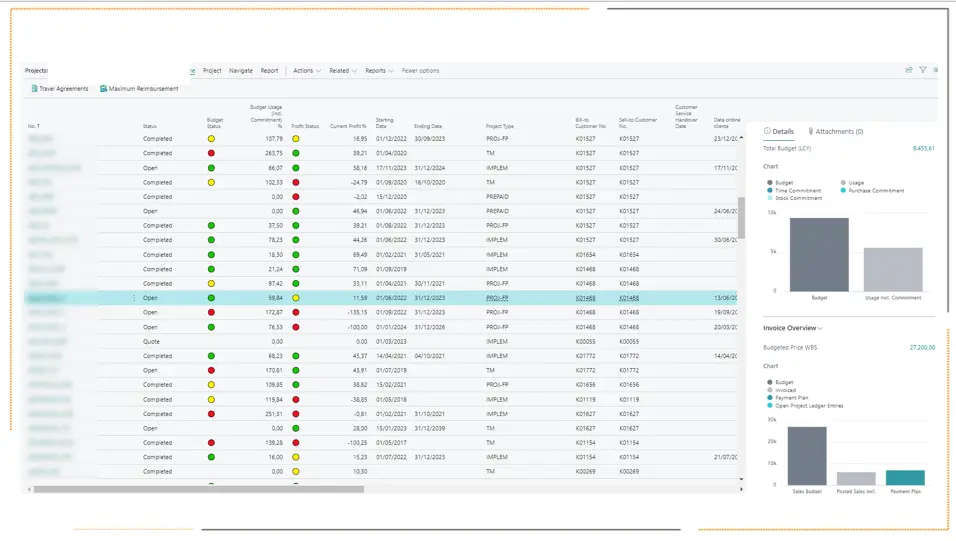Click the share icon in the toolbar
This screenshot has width=956, height=541.
coord(908,70)
